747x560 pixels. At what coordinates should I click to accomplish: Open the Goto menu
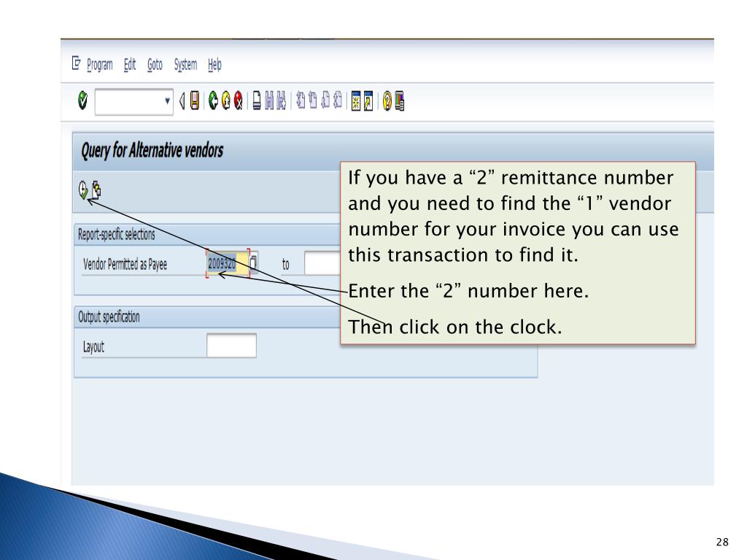point(155,64)
